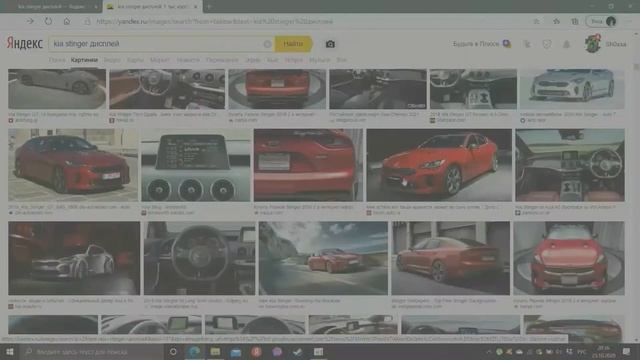Open Yandex collections bookmark icon in header
The width and height of the screenshot is (640, 360).
pos(527,44)
